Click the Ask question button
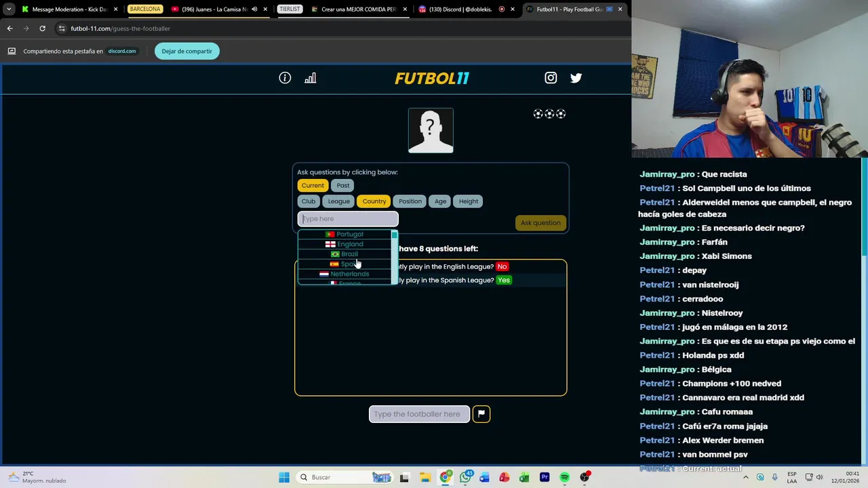 tap(540, 223)
